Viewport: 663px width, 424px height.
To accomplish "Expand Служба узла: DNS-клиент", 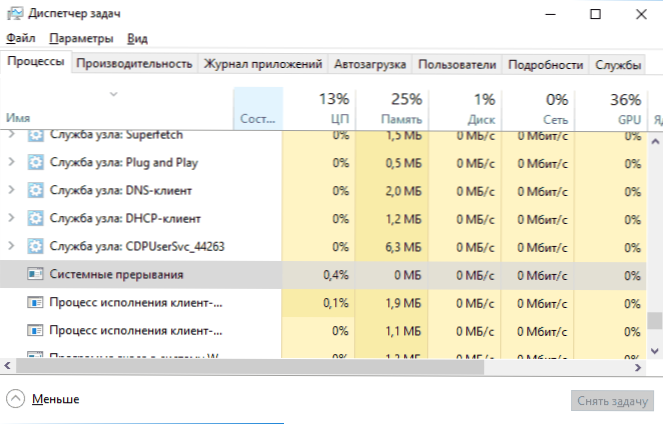I will [11, 190].
